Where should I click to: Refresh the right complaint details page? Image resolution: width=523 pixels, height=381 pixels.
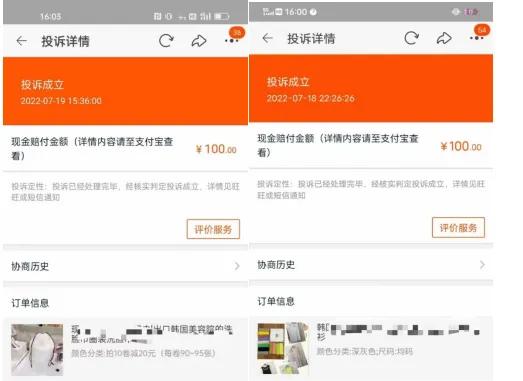coord(412,38)
